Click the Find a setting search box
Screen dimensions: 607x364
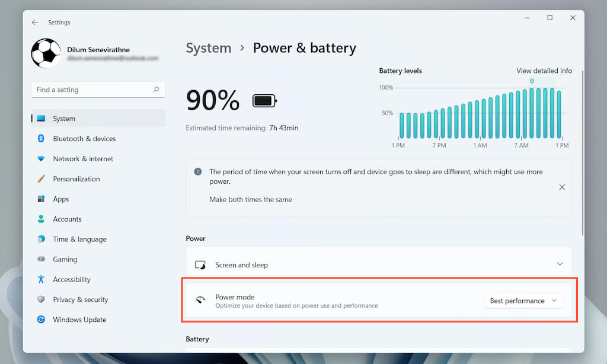(92, 90)
